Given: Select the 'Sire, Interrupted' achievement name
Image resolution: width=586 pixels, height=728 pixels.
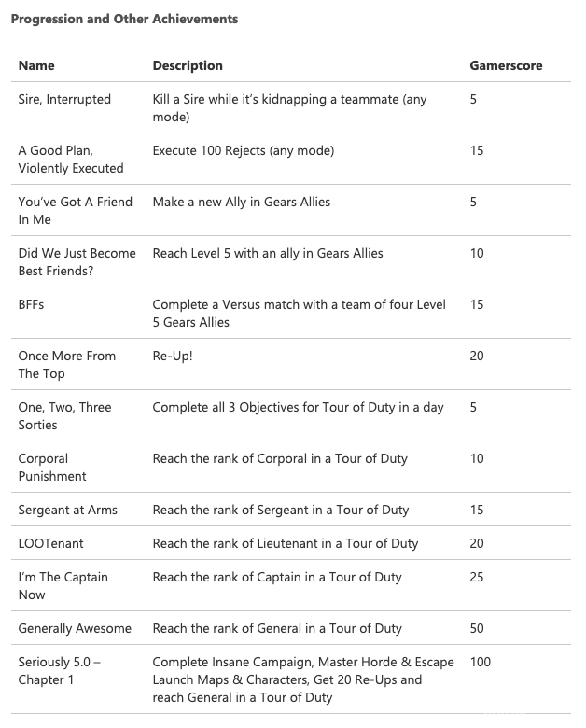Looking at the screenshot, I should click(x=64, y=99).
